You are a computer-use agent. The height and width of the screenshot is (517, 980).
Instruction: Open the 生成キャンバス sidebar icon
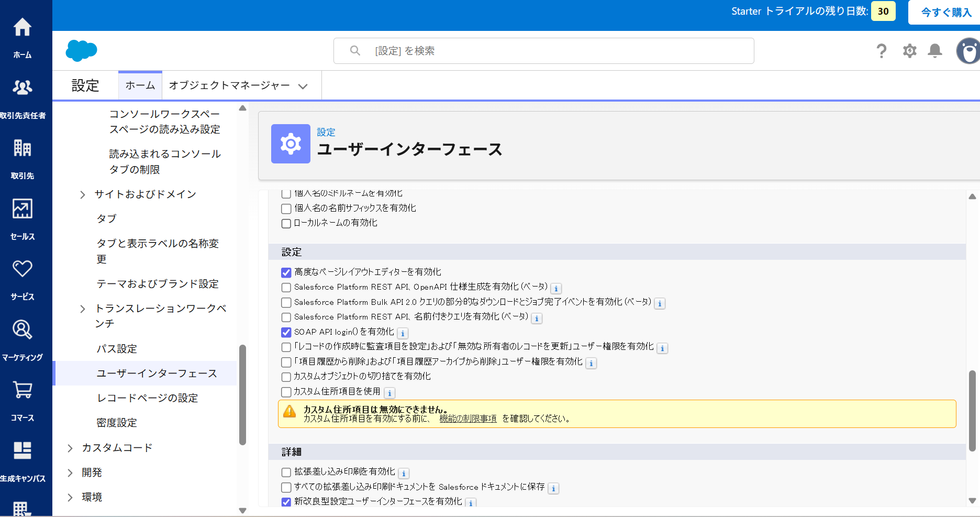[21, 451]
